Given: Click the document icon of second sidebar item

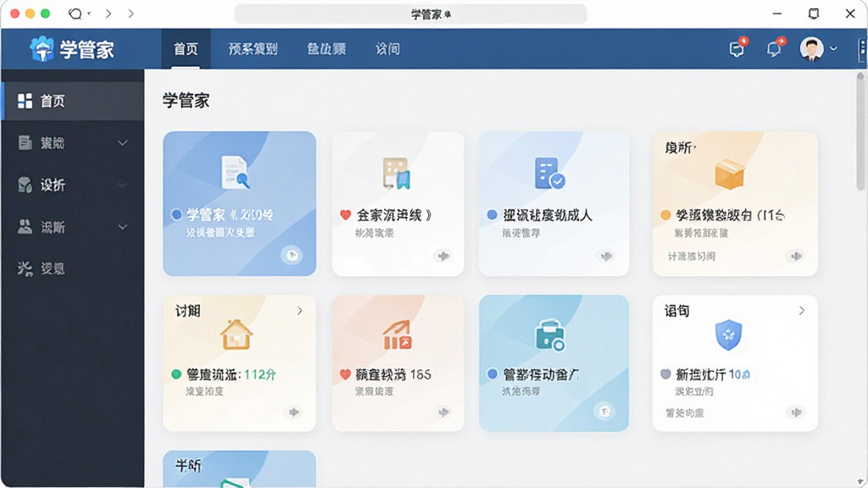Looking at the screenshot, I should point(25,142).
